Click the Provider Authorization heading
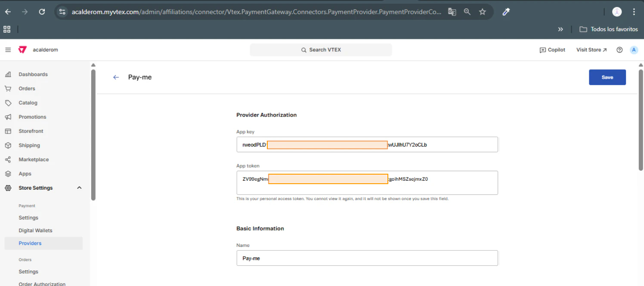 pos(266,115)
